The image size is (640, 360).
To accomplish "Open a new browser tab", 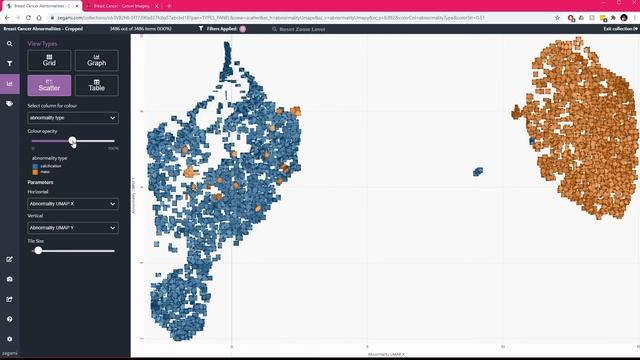I will pos(169,6).
